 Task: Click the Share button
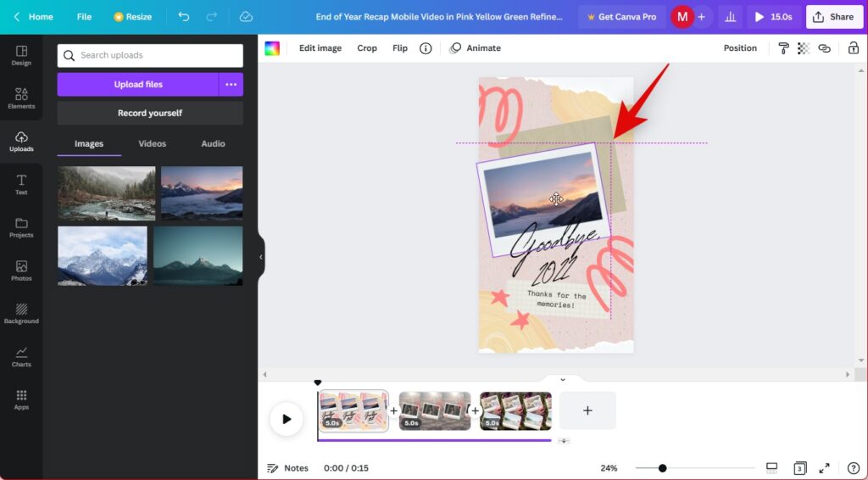click(834, 17)
